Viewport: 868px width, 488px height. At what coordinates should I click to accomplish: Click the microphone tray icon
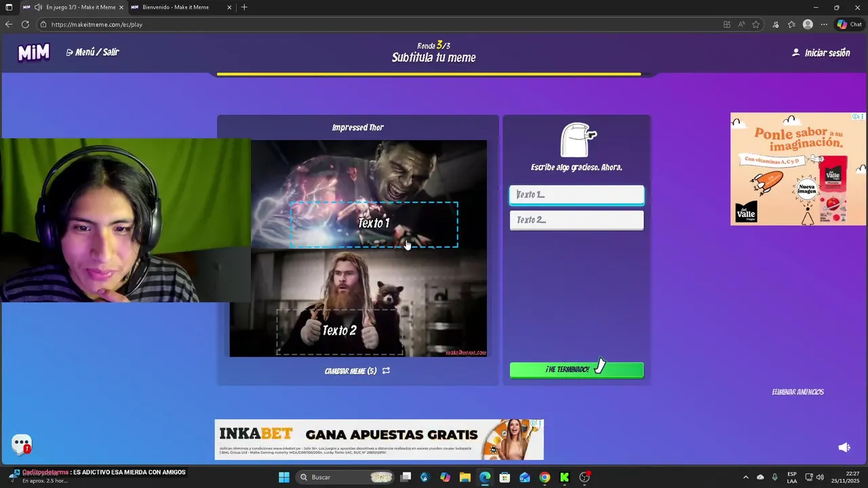coord(774,477)
